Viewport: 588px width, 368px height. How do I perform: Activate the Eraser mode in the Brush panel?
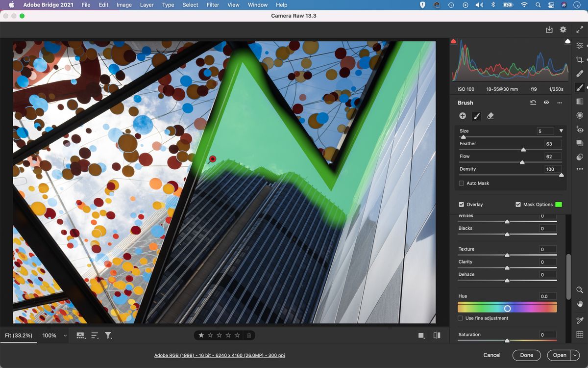[x=490, y=116]
